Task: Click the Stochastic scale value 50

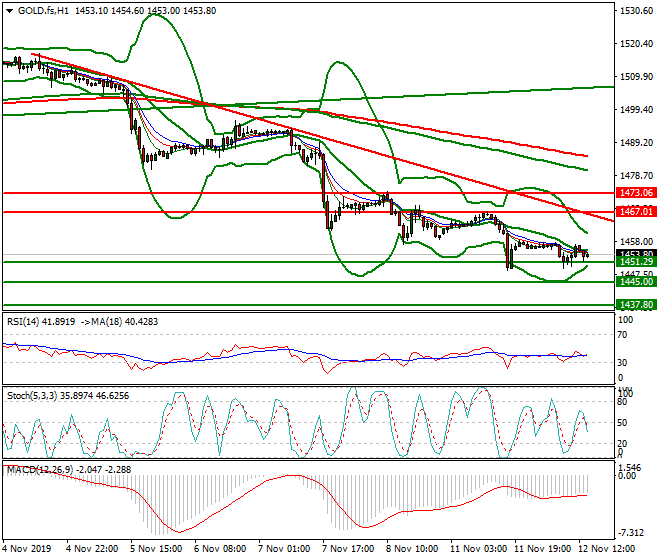Action: coord(622,423)
